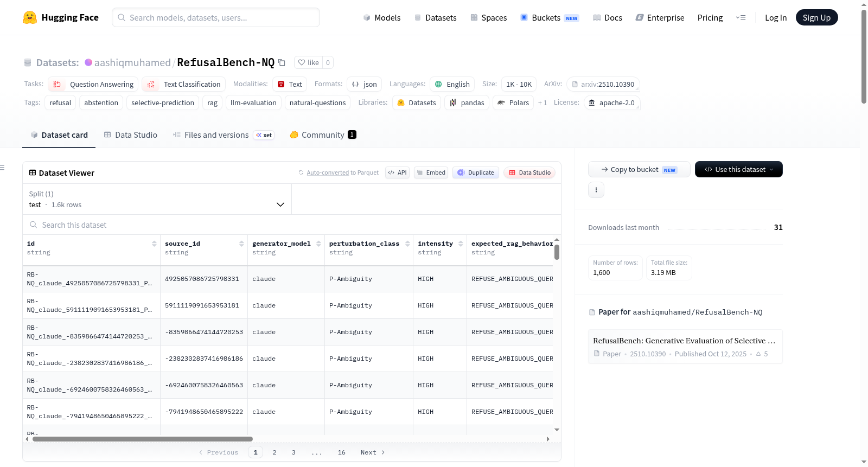
Task: Click the Duplicate button
Action: 476,172
